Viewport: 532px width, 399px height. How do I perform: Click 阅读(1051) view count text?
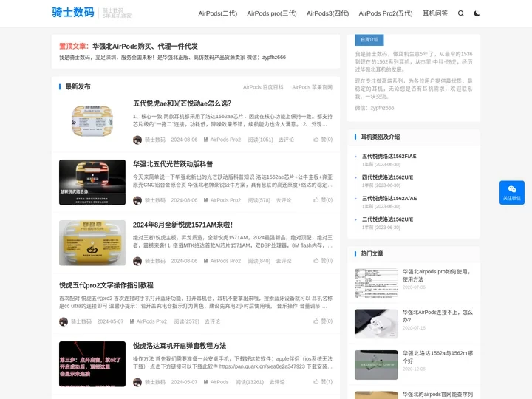click(x=260, y=140)
